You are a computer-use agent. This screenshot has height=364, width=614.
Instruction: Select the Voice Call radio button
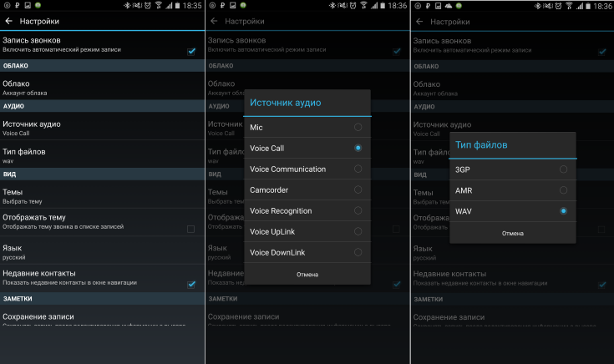pos(358,148)
